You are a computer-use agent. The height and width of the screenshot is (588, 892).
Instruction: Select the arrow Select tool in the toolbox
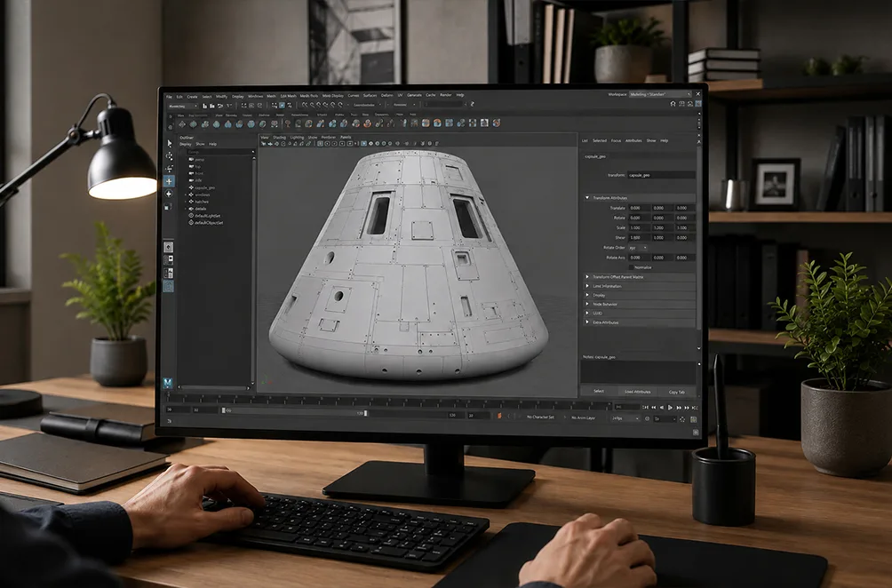click(169, 143)
